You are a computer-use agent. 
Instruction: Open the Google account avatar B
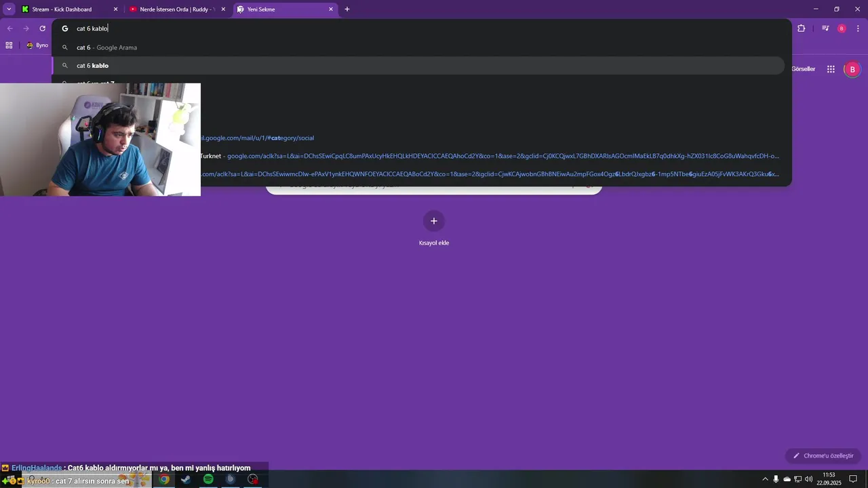tap(852, 69)
